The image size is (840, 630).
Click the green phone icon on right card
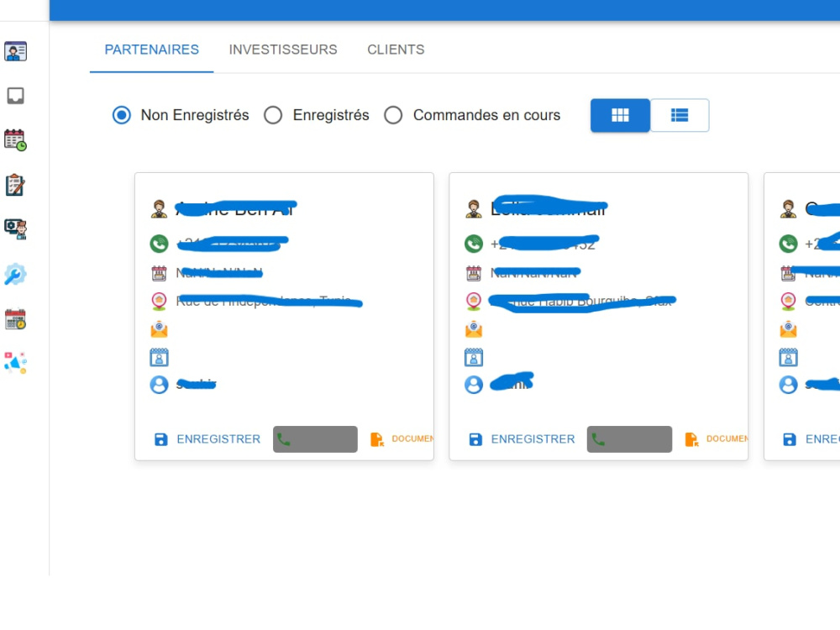pos(788,244)
